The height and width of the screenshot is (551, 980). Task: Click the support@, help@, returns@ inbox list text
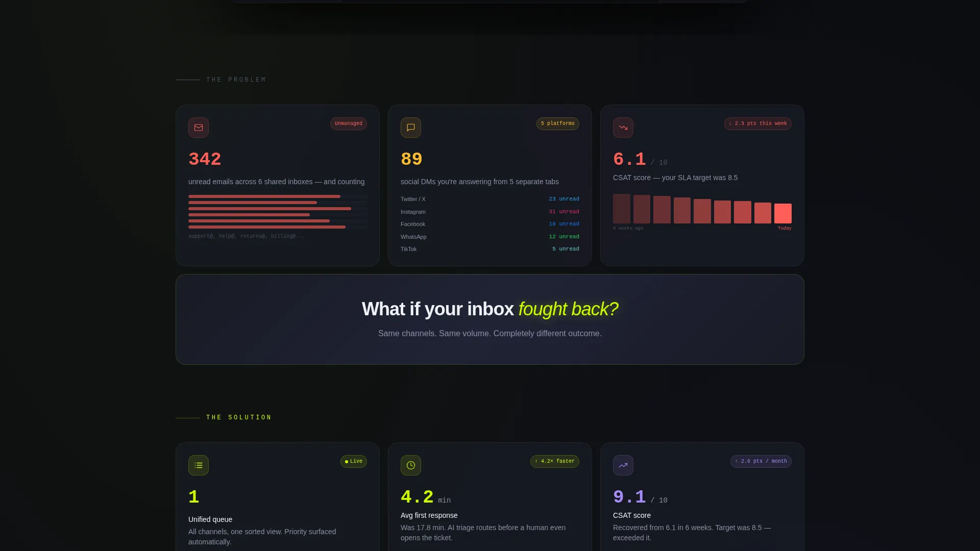[x=247, y=236]
